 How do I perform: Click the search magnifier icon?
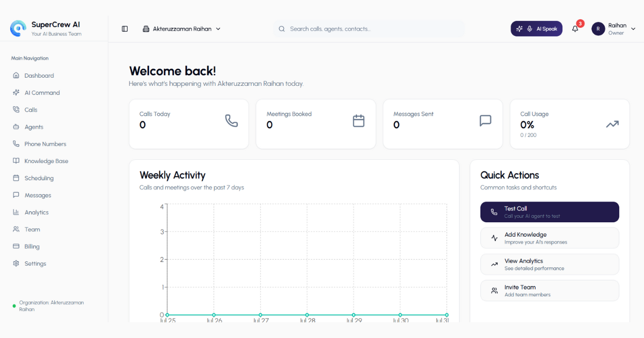pyautogui.click(x=282, y=29)
